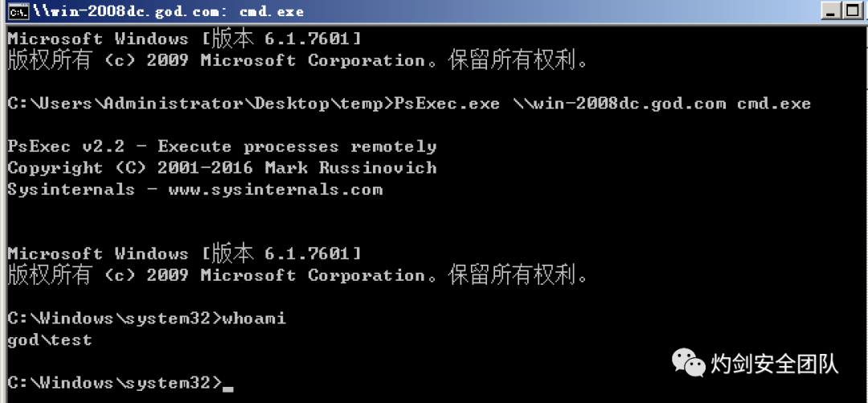Click the second Microsoft Windows version line
Viewport: 868px width, 403px height.
coord(184,254)
